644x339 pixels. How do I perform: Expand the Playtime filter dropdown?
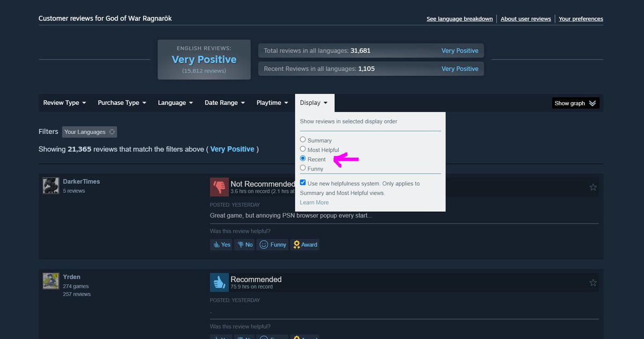pos(272,103)
